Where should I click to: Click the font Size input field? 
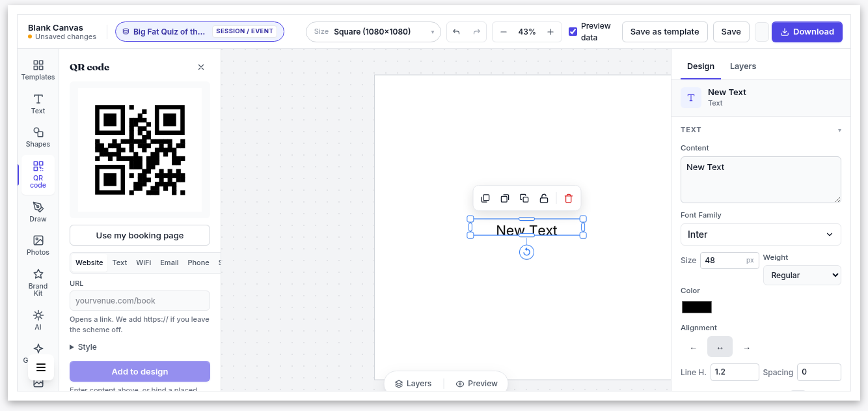[729, 261]
